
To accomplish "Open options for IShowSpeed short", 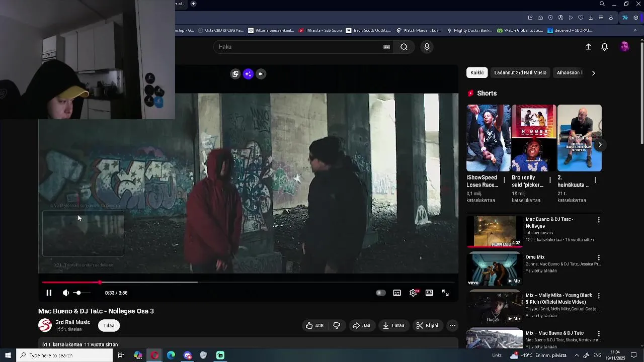I will pyautogui.click(x=505, y=180).
